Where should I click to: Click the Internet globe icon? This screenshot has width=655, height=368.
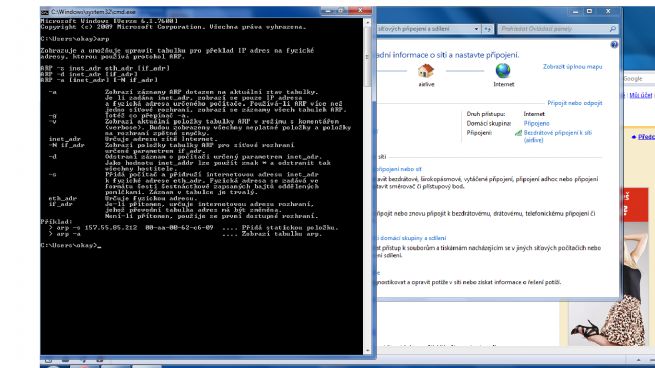[x=503, y=71]
